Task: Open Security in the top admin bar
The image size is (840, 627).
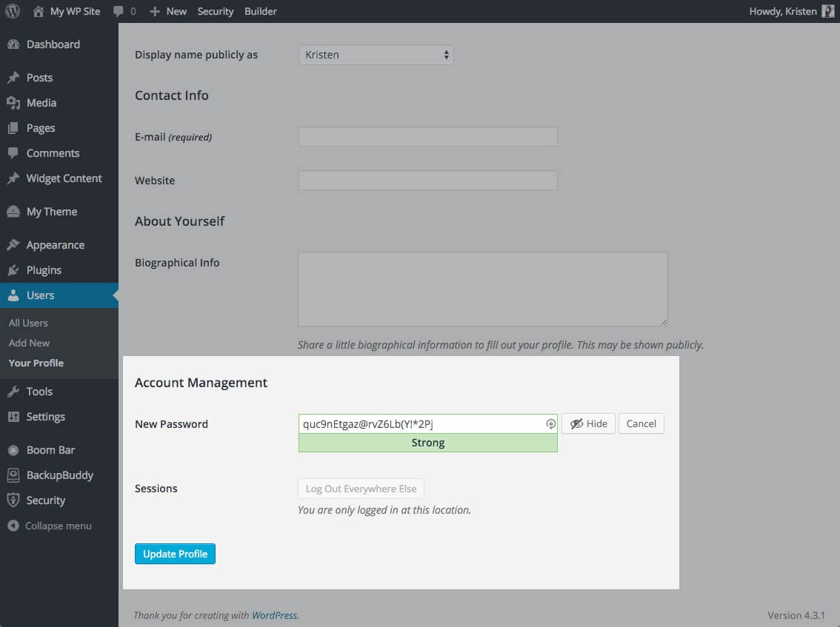Action: [x=216, y=11]
